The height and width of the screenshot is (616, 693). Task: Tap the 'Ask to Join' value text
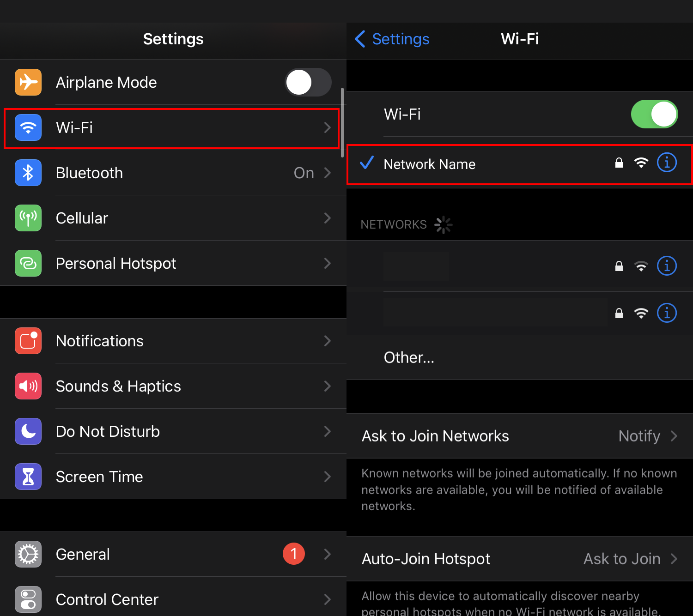pyautogui.click(x=622, y=559)
